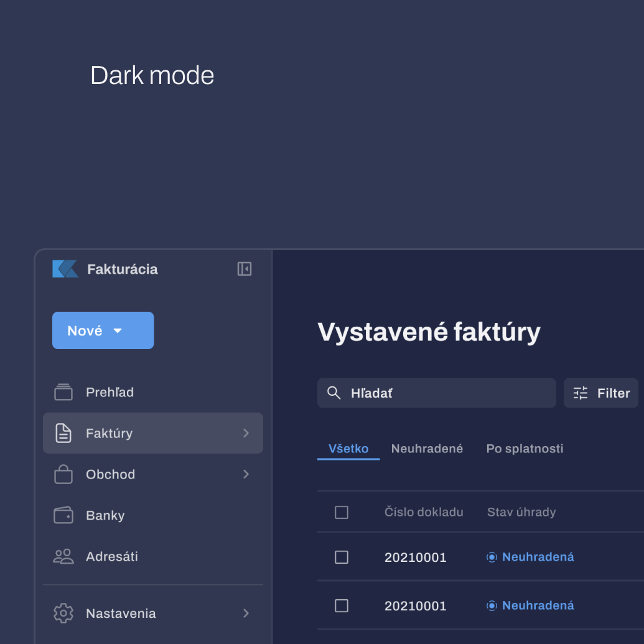Click the Nastavenia gear icon

pyautogui.click(x=63, y=614)
